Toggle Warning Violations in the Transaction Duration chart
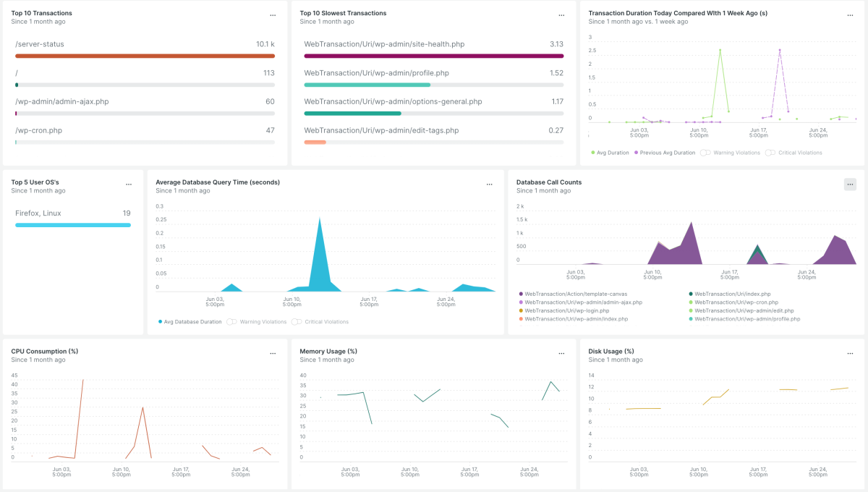 [x=728, y=153]
